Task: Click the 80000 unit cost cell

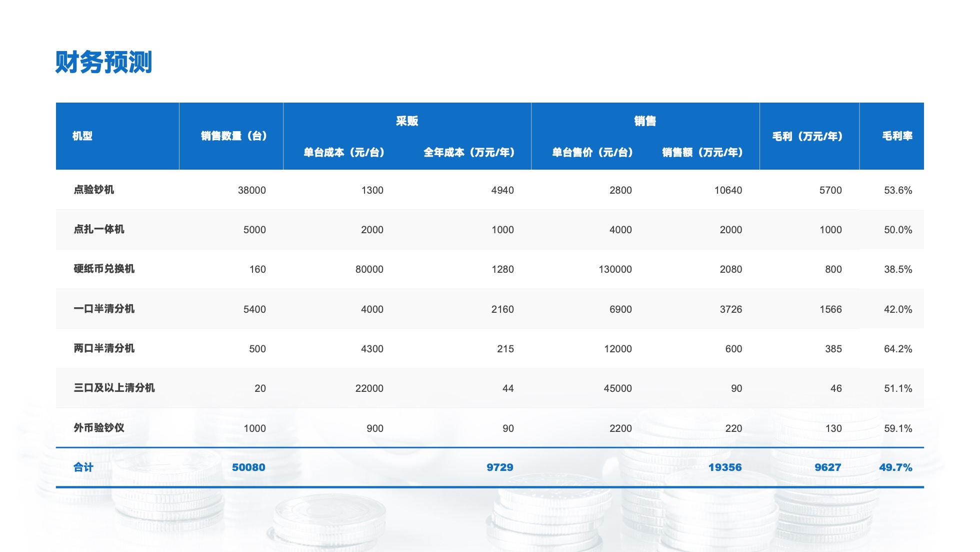Action: click(x=369, y=269)
